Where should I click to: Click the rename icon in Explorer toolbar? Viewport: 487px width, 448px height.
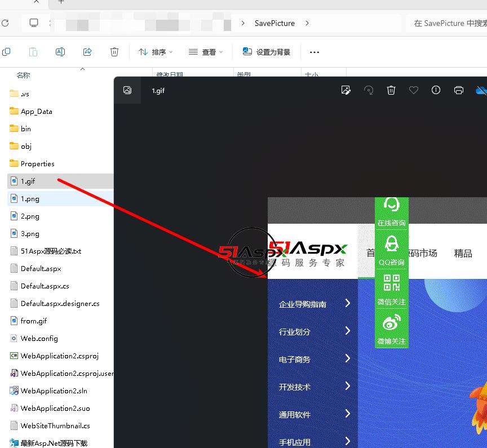pyautogui.click(x=60, y=52)
